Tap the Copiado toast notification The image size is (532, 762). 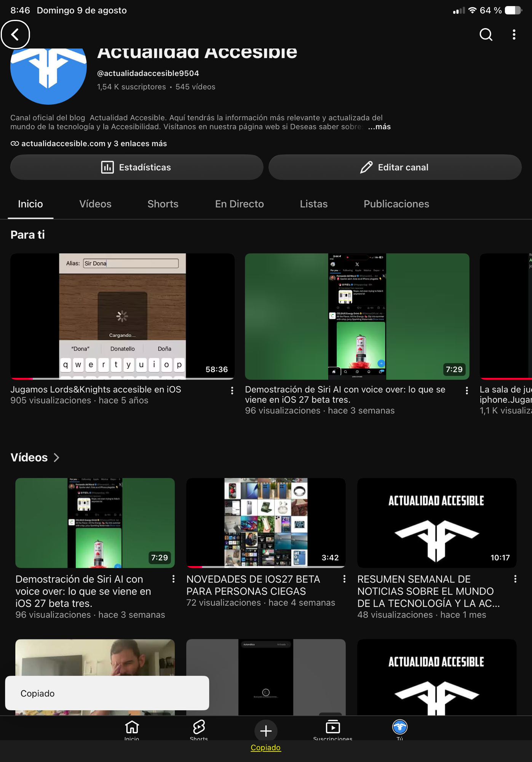click(107, 693)
